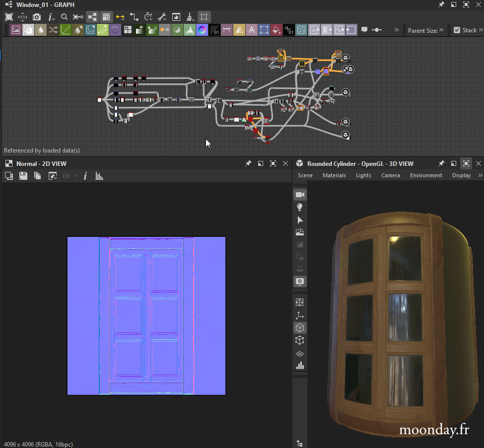Open the Lights menu in 3D view
This screenshot has height=448, width=484.
pyautogui.click(x=363, y=175)
